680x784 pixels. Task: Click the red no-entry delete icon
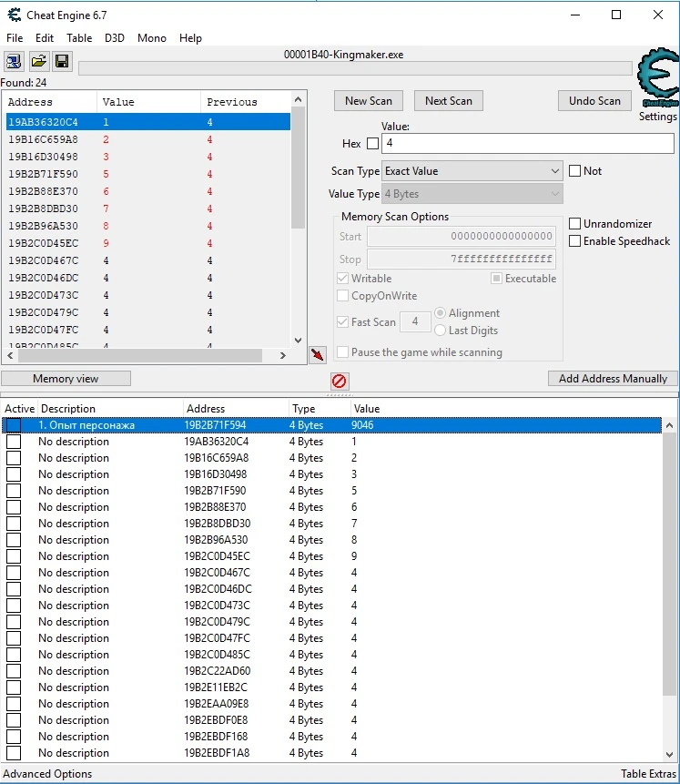tap(340, 381)
